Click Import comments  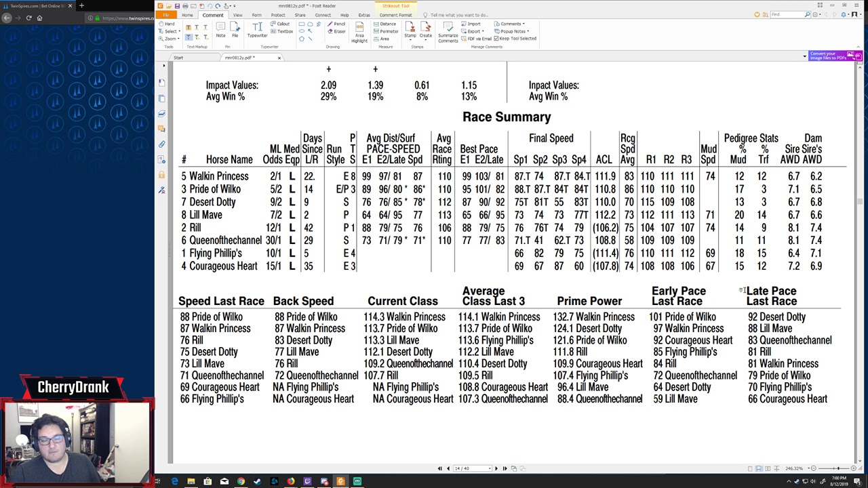(470, 24)
